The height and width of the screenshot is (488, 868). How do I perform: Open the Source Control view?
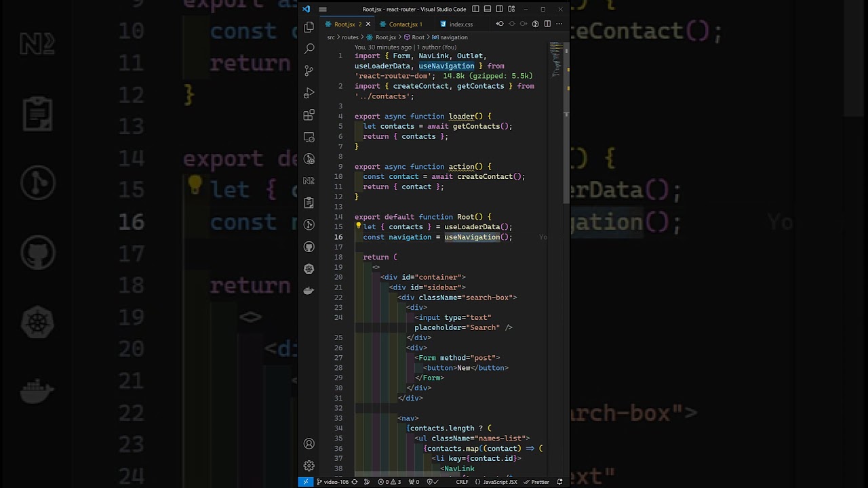coord(309,70)
